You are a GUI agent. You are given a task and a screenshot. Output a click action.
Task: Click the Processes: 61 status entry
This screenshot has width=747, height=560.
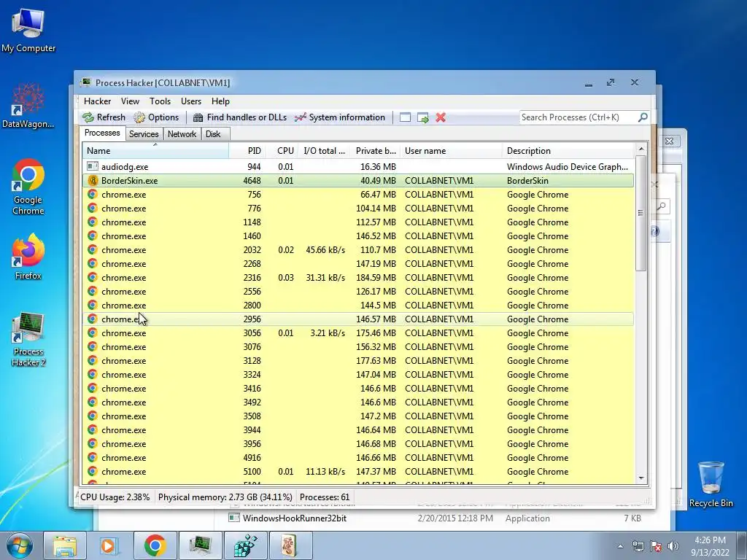coord(325,497)
